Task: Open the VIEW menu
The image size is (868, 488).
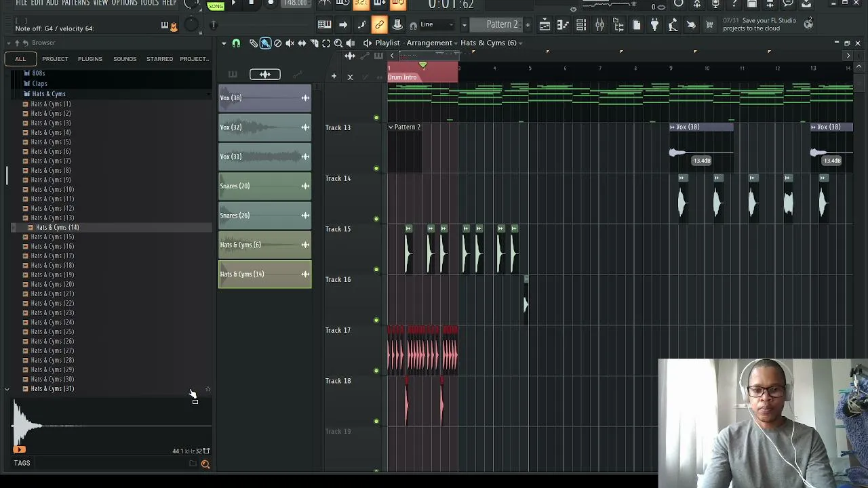Action: pos(100,3)
